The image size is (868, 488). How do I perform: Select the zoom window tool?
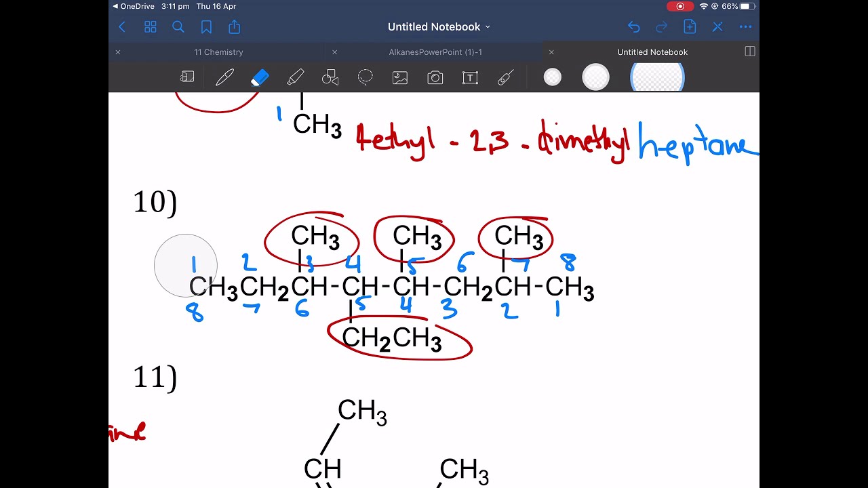pyautogui.click(x=187, y=77)
